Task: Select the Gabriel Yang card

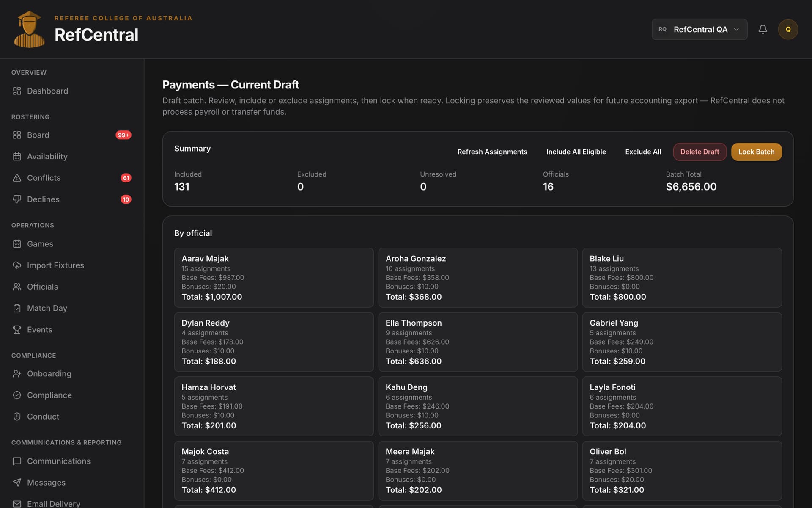Action: pyautogui.click(x=682, y=342)
